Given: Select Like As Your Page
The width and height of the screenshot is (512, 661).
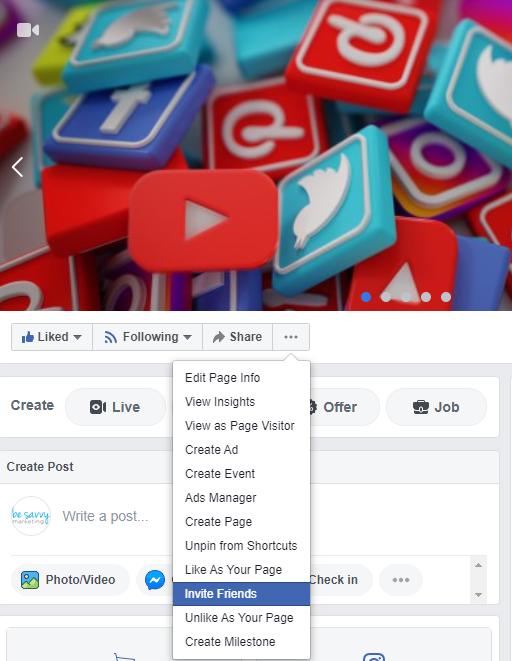Looking at the screenshot, I should click(241, 570).
